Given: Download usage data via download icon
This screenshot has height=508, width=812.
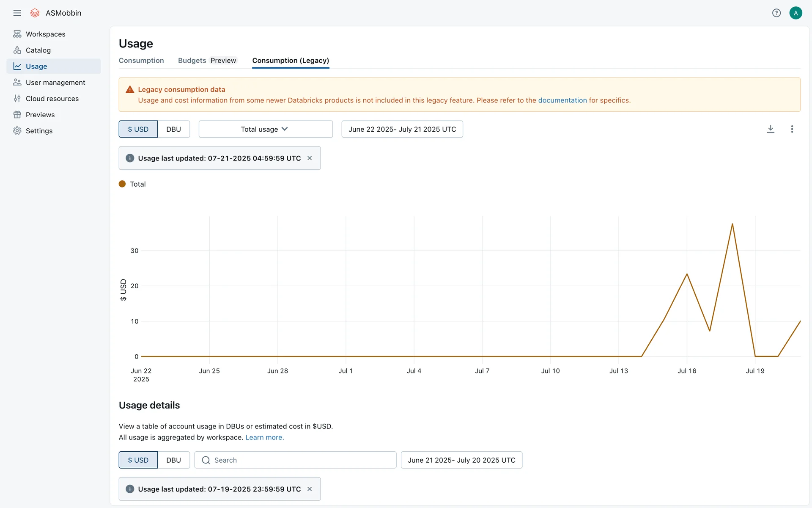Looking at the screenshot, I should 771,129.
